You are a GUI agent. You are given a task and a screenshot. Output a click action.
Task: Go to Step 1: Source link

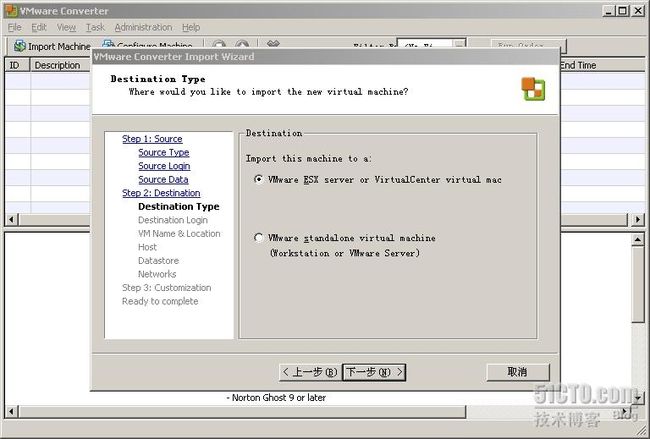tap(152, 139)
